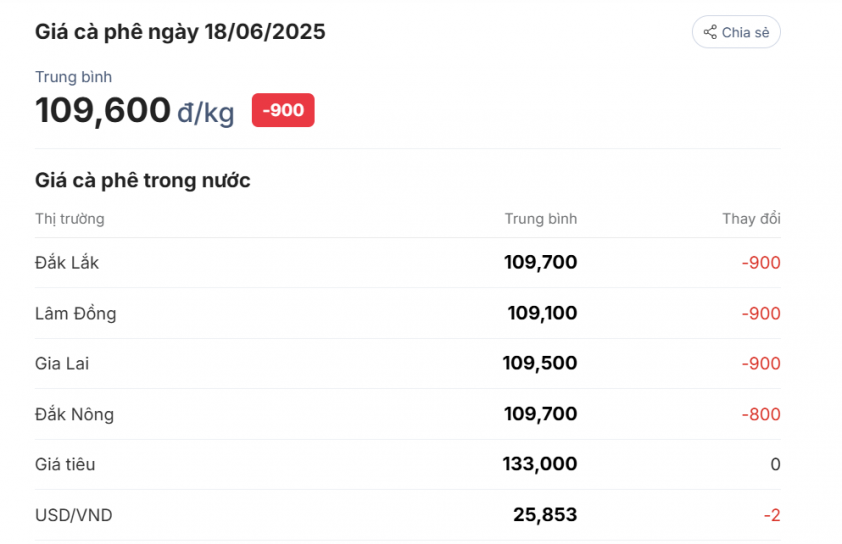Click the Đắk Lắk price 109,700

pos(541,262)
